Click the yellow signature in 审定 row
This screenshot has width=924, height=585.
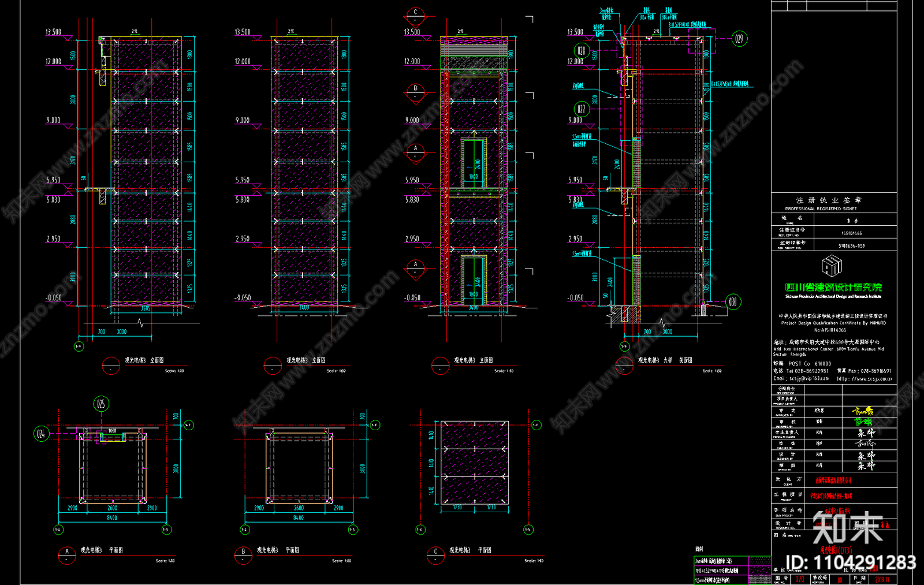[862, 411]
